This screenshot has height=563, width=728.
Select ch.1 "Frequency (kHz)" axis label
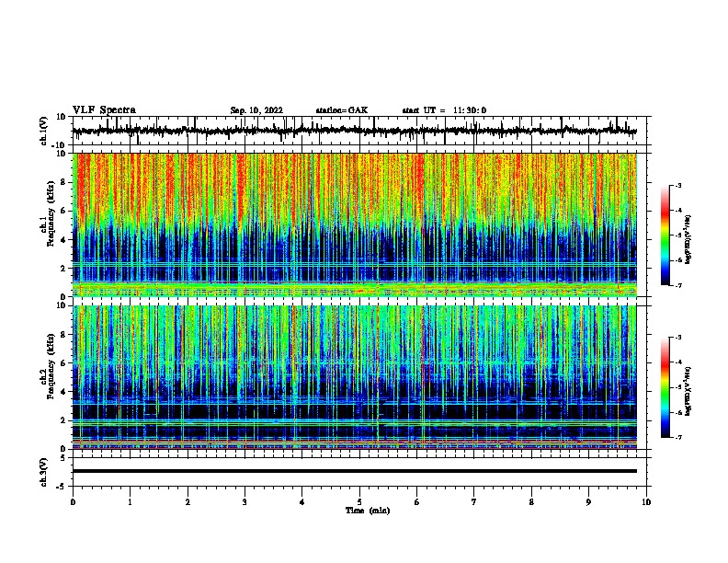click(51, 214)
